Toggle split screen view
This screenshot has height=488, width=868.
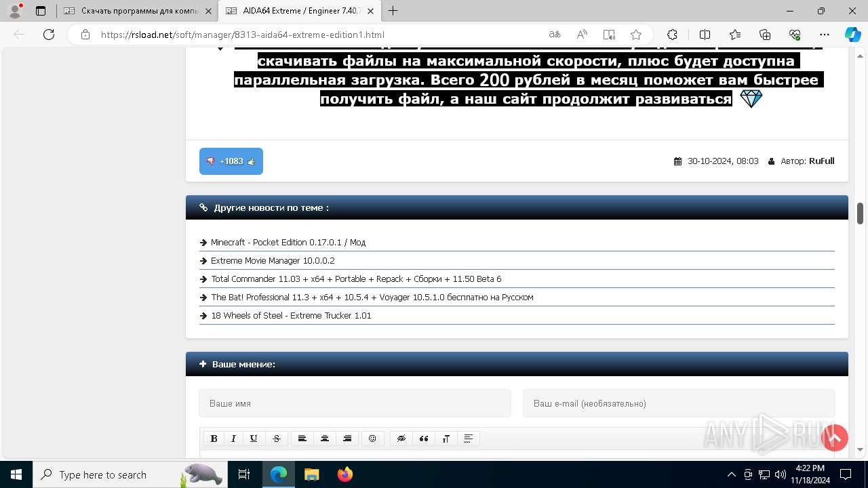705,35
